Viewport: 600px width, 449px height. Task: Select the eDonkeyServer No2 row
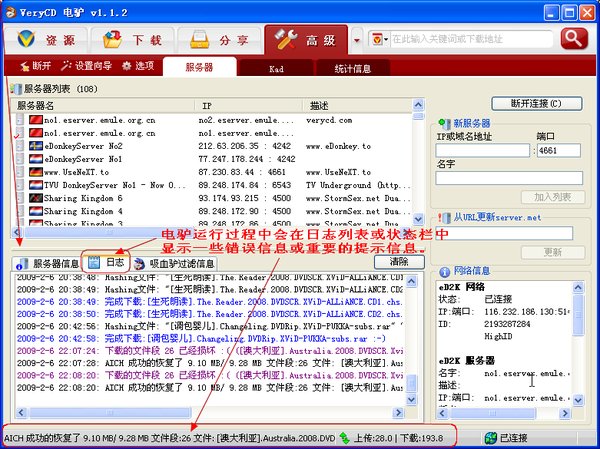(213, 146)
